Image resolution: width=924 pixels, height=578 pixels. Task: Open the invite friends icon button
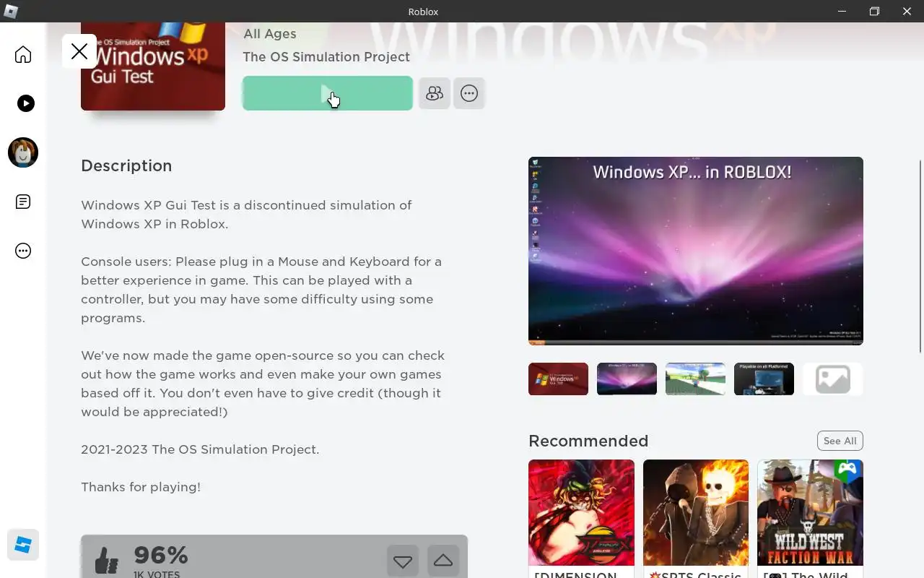(x=434, y=93)
